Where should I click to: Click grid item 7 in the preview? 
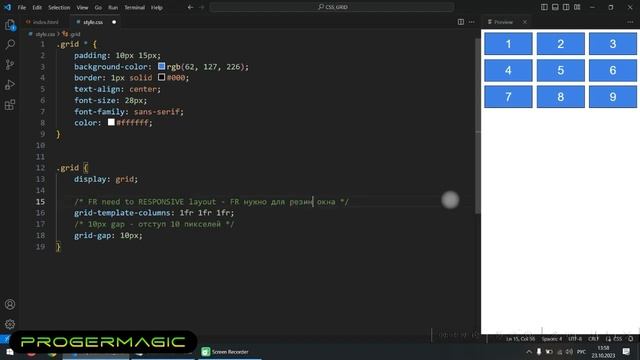(508, 97)
